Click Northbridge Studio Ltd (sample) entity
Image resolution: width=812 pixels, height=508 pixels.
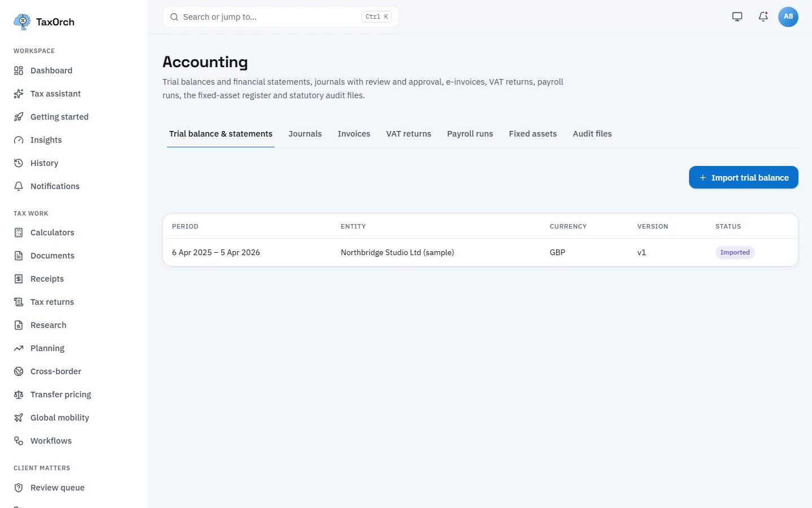click(397, 252)
